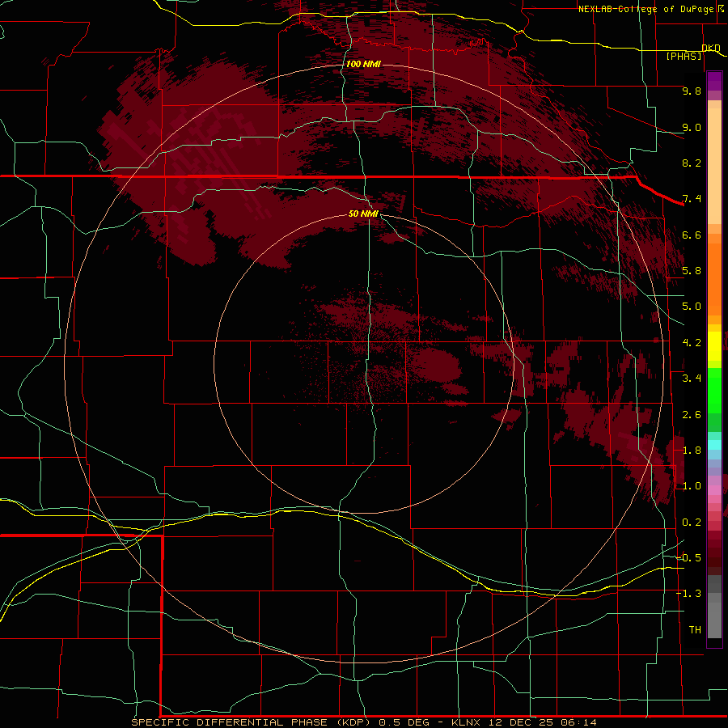Click the 50 NMI range ring label
Screen dimensions: 728x728
363,214
